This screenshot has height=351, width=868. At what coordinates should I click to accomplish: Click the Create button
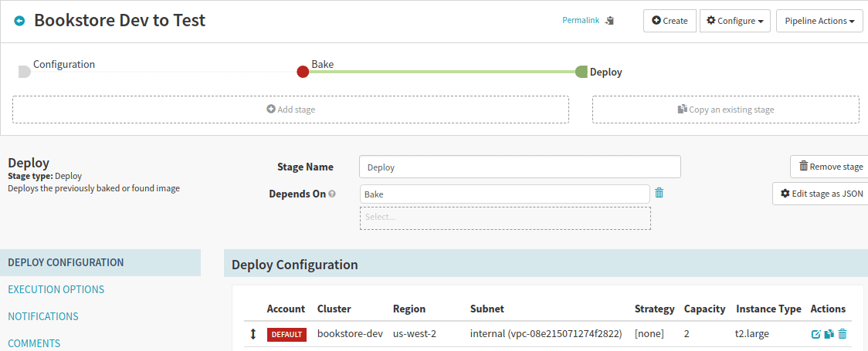(x=670, y=21)
